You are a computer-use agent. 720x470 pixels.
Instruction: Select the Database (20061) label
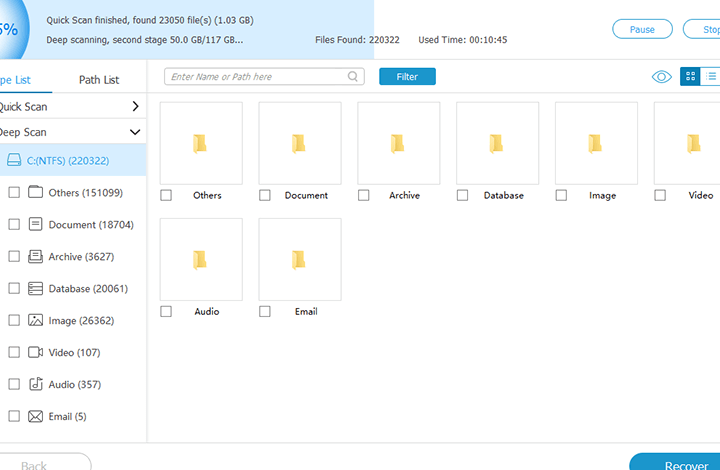pyautogui.click(x=88, y=288)
